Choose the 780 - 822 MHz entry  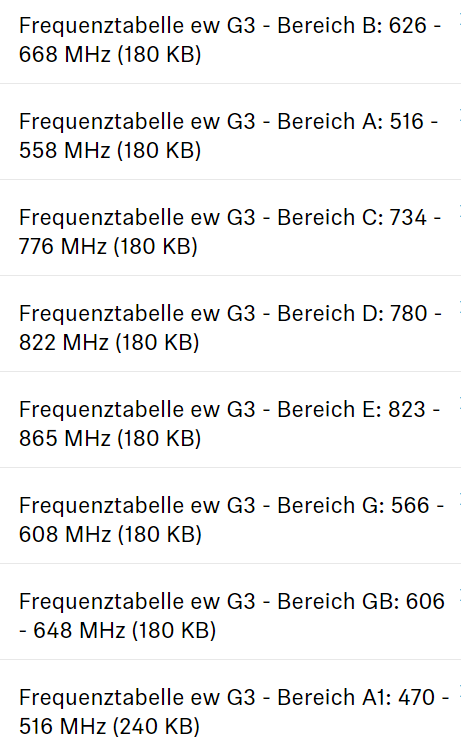coord(230,328)
